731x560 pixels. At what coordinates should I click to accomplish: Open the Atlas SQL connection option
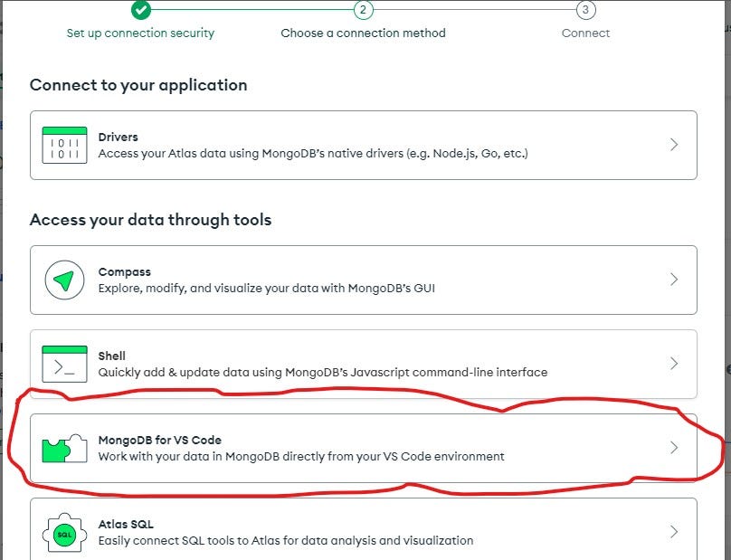[x=364, y=529]
